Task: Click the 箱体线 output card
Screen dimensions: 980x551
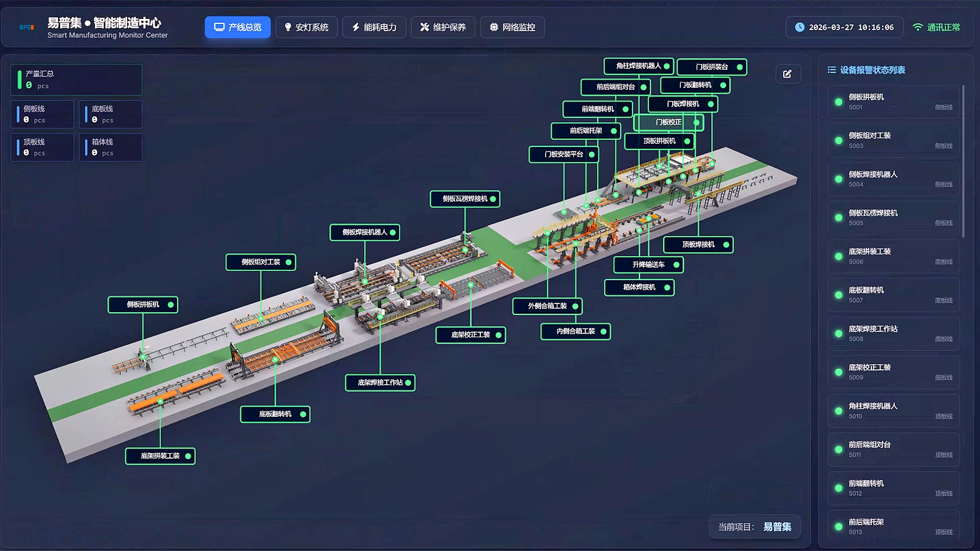Action: [111, 147]
